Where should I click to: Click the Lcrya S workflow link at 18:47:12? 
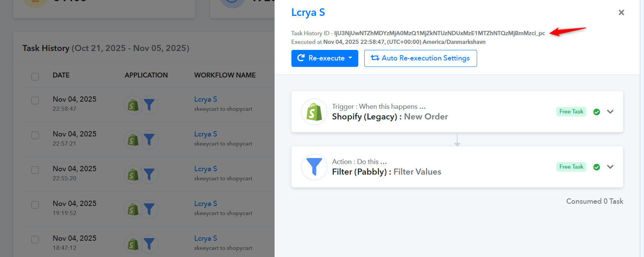coord(205,238)
